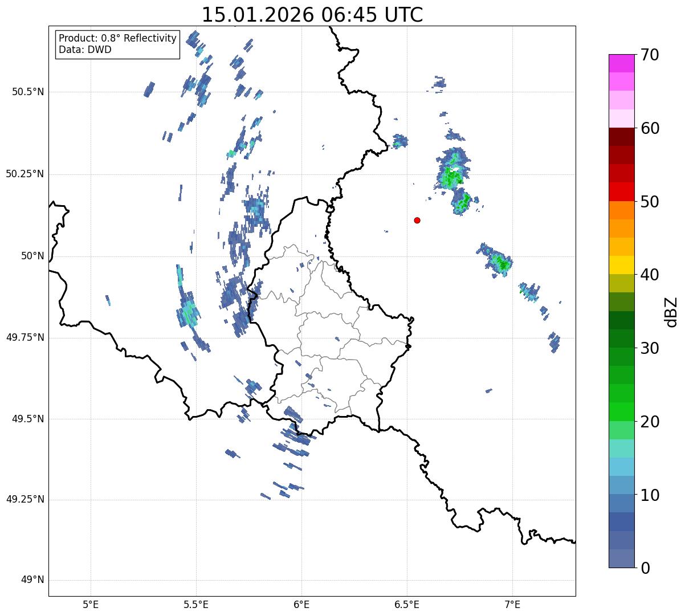Viewport: 685px width, 616px height.
Task: Click the 'Product: 0.8° Reflectivity' label
Action: point(117,38)
